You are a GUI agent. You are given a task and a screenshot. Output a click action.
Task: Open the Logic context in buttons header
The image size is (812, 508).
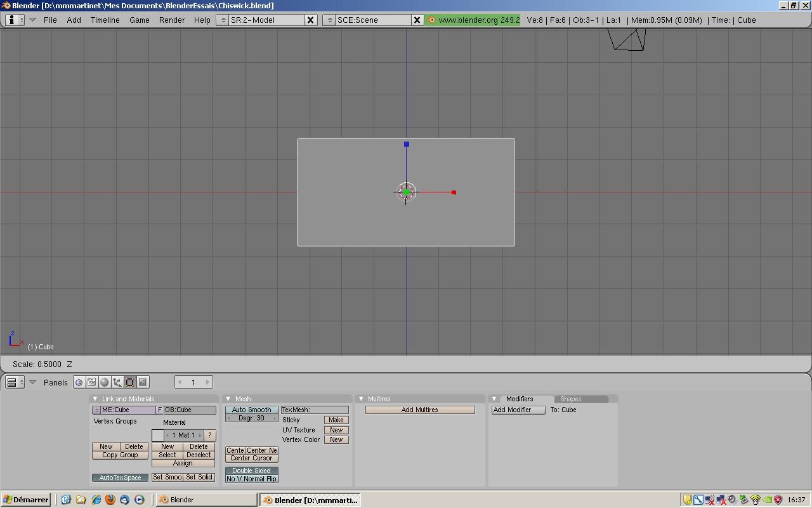(x=79, y=382)
